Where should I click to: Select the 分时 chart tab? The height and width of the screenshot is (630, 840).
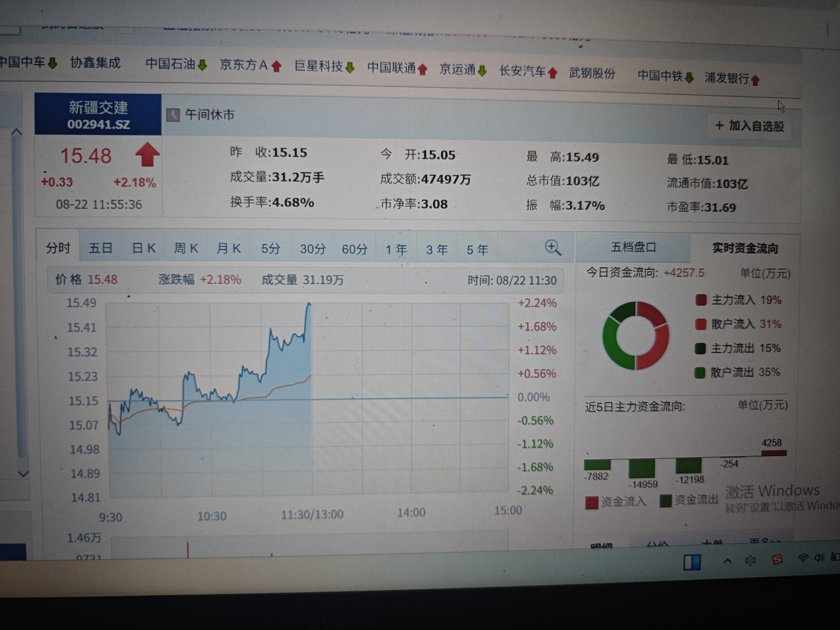point(58,248)
